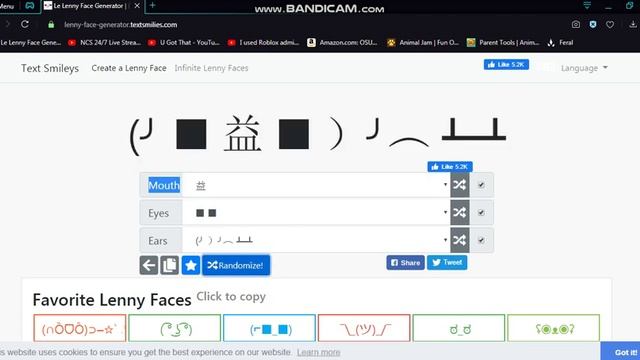Toggle the Mouth lock checkbox
This screenshot has height=360, width=640.
pyautogui.click(x=481, y=185)
